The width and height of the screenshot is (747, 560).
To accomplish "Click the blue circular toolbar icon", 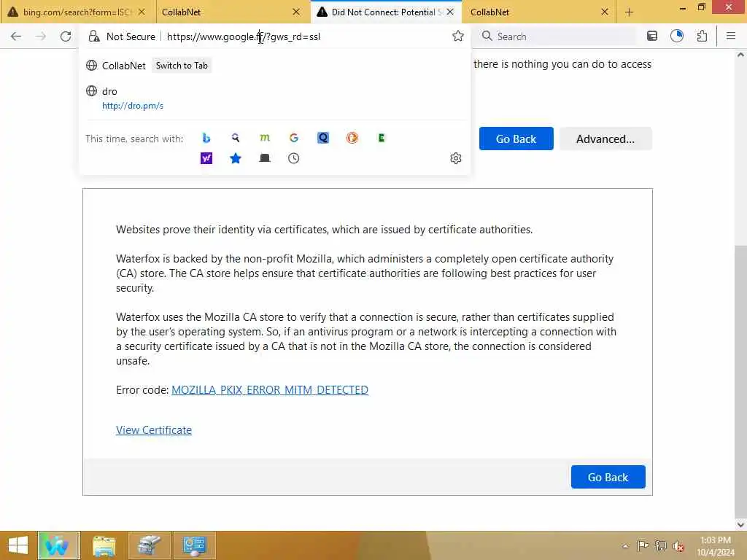I will (677, 36).
